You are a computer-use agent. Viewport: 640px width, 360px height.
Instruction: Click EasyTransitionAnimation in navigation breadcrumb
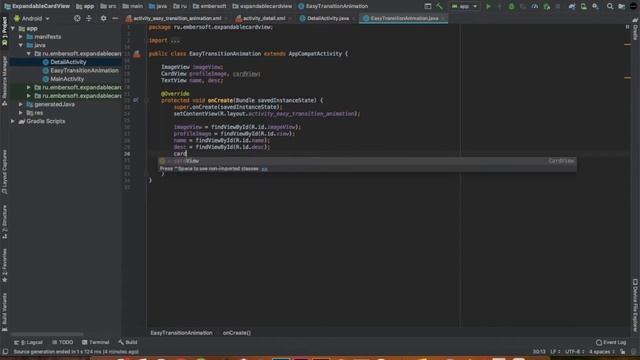(333, 6)
